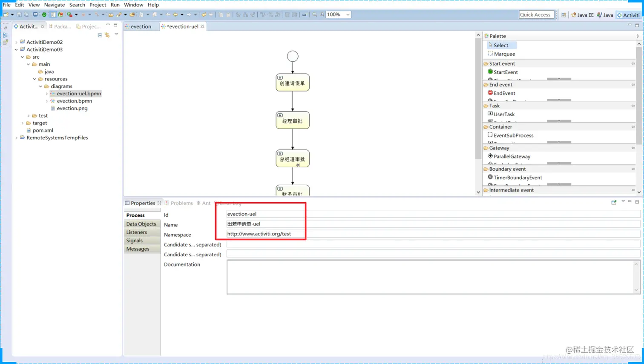
Task: Click the Restore view icon in left trim
Action: (x=5, y=27)
